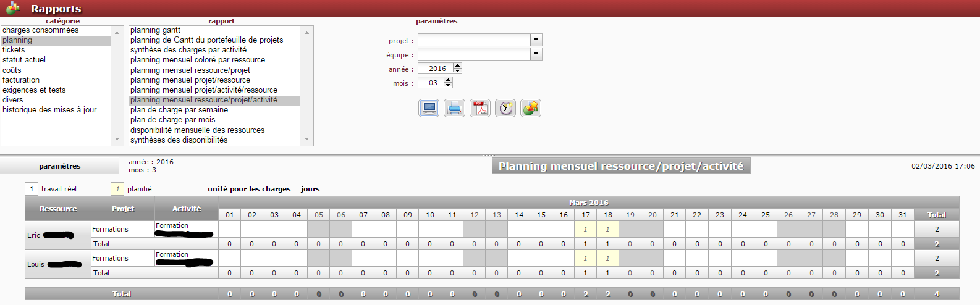Select 'exigences et tests' category
980x305 pixels.
pyautogui.click(x=56, y=90)
